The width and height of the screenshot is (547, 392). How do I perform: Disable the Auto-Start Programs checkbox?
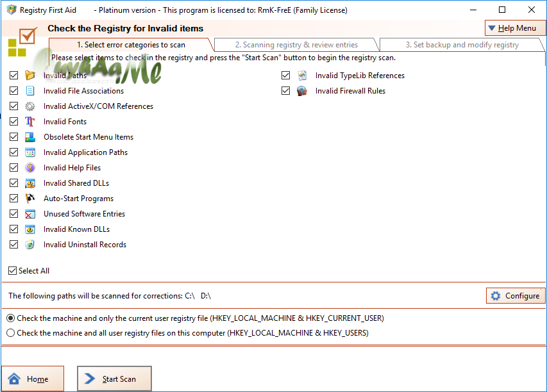pos(13,199)
